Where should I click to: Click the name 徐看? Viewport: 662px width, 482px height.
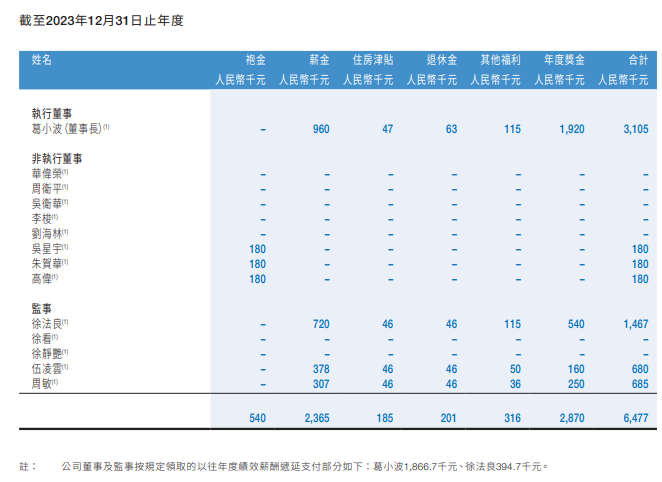click(44, 338)
